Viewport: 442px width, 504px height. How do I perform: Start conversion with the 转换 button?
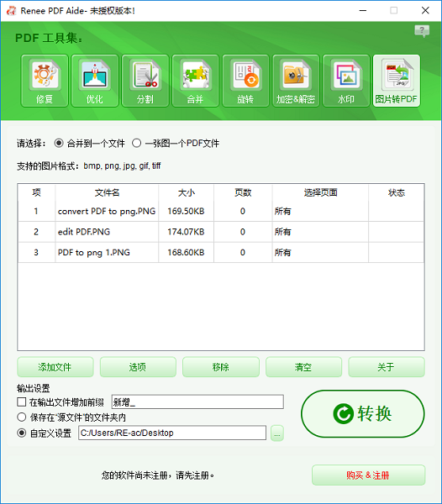point(363,413)
